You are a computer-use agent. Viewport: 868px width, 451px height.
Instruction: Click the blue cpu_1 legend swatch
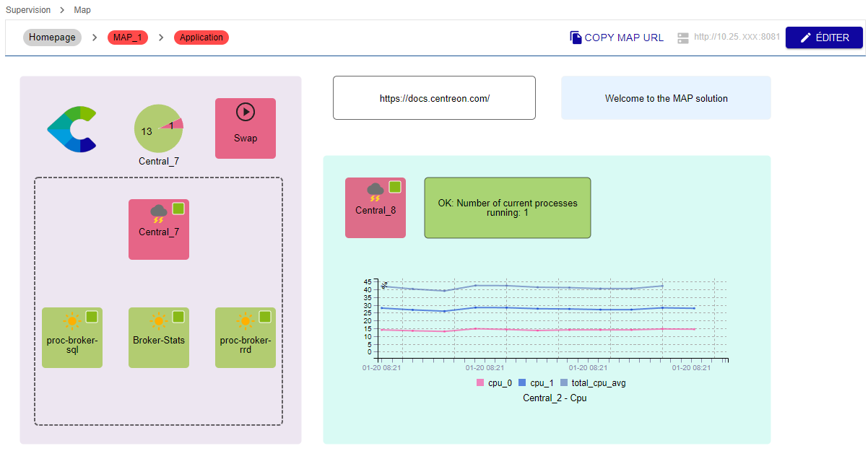click(x=522, y=383)
